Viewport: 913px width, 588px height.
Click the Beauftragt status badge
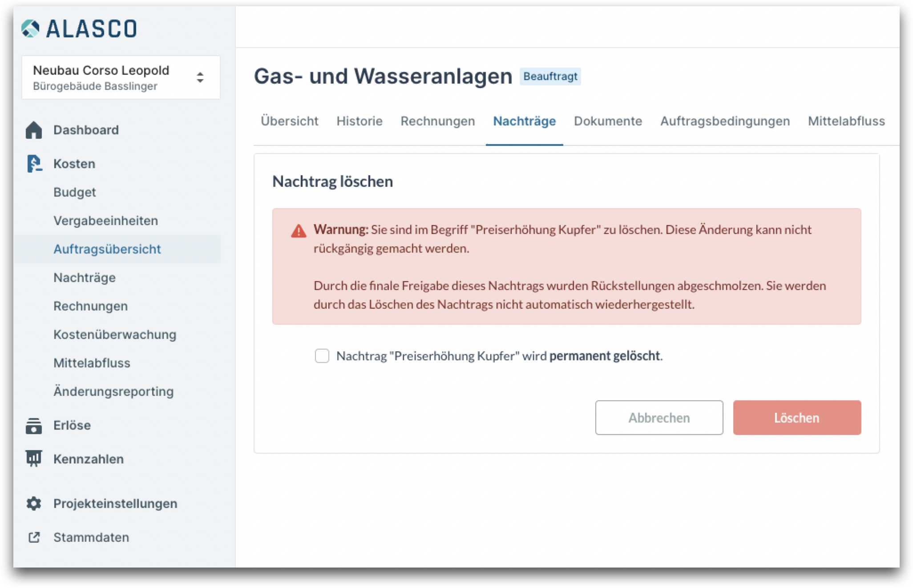coord(550,77)
